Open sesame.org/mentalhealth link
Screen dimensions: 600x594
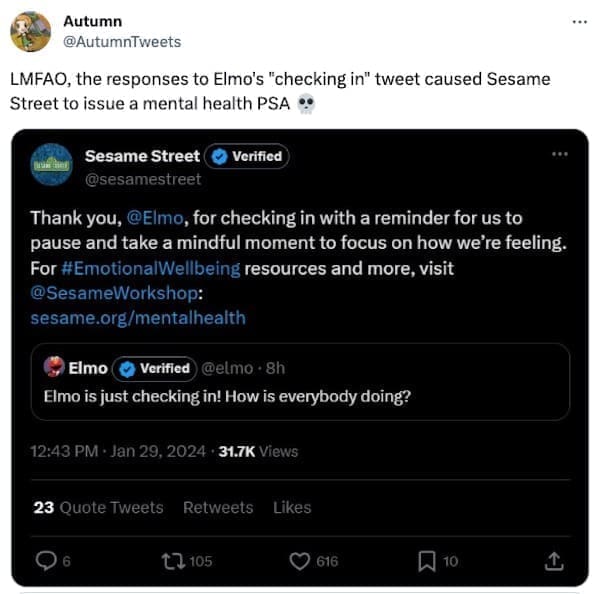click(137, 318)
